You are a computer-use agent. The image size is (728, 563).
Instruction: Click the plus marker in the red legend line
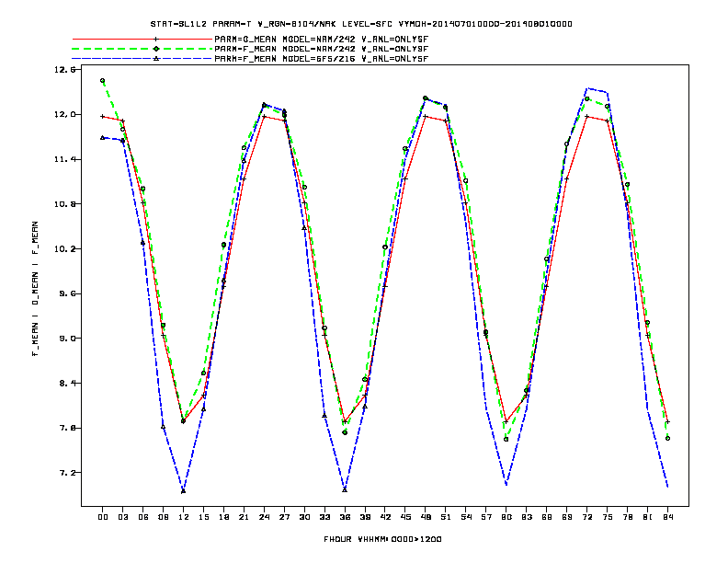pos(156,40)
